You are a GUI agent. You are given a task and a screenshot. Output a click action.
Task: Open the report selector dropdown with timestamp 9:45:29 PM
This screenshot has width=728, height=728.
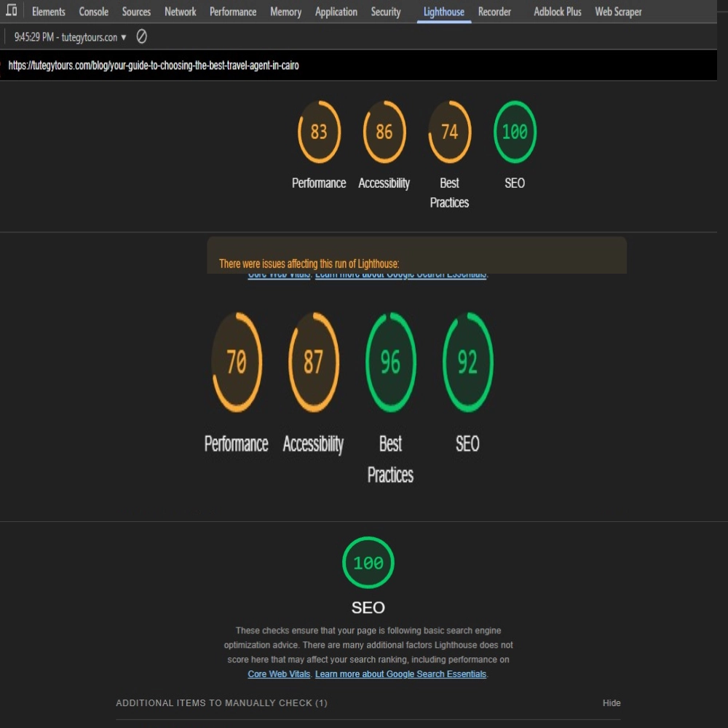pyautogui.click(x=70, y=37)
